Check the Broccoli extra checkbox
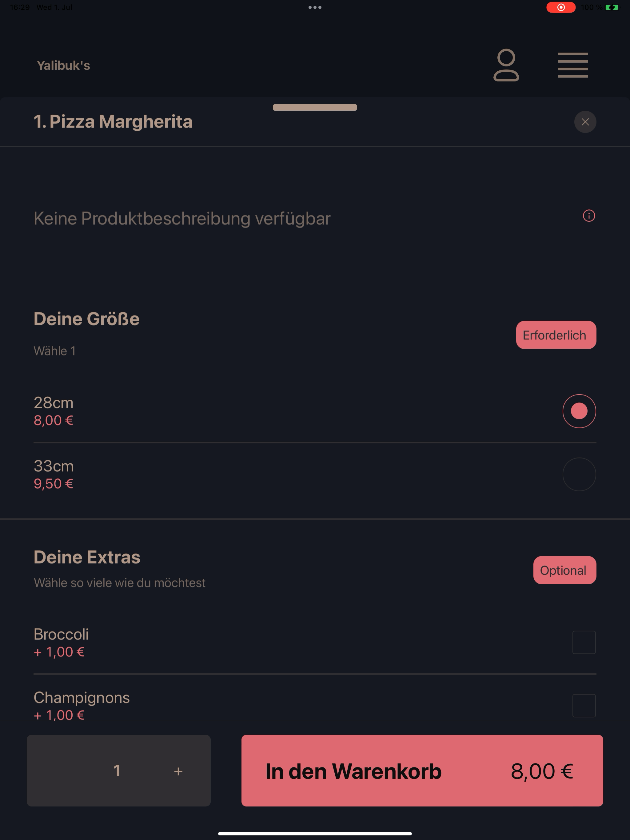630x840 pixels. click(x=584, y=643)
